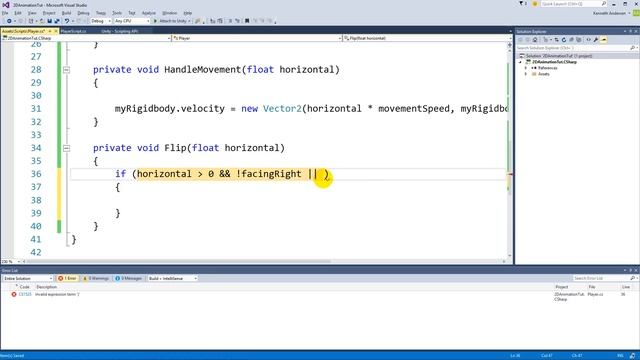Toggle the 1 Error filter
640x360 pixels.
click(67, 278)
